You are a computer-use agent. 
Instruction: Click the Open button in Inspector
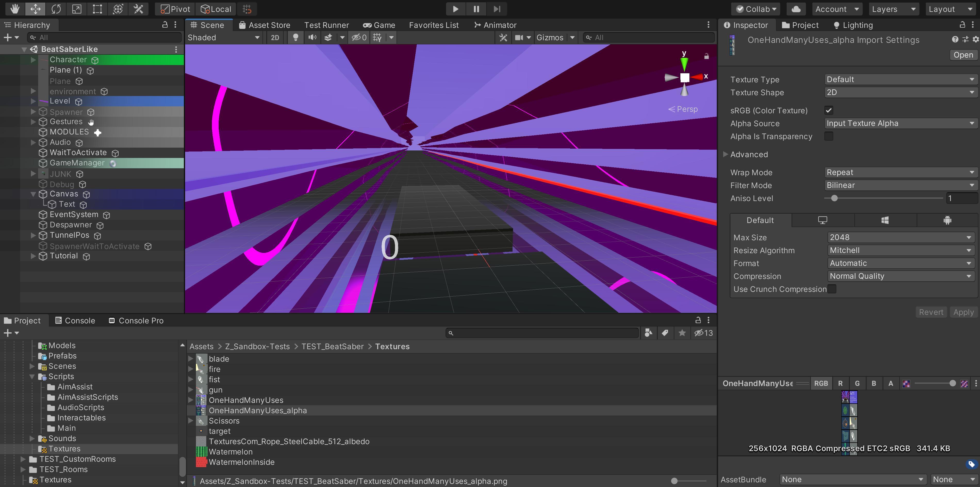tap(963, 55)
